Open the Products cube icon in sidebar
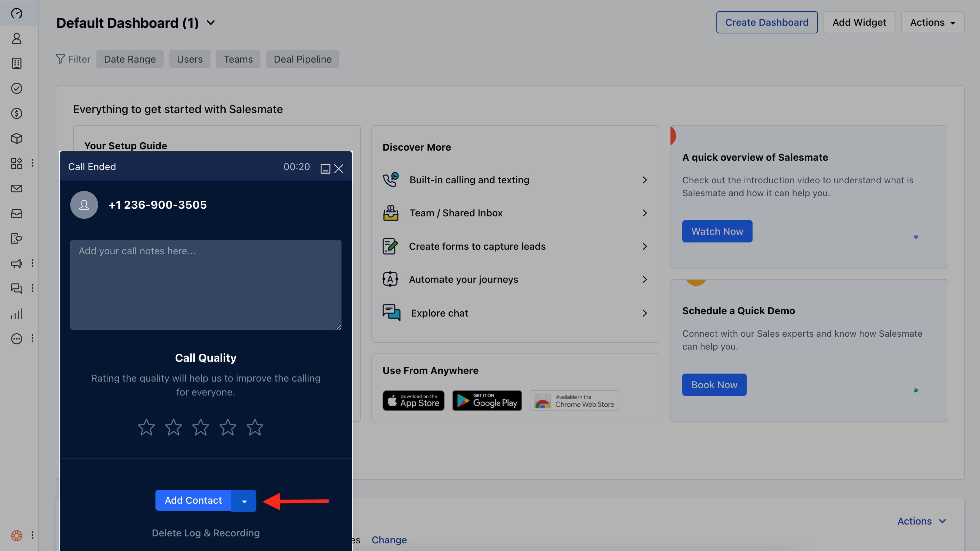Viewport: 980px width, 551px height. 16,138
